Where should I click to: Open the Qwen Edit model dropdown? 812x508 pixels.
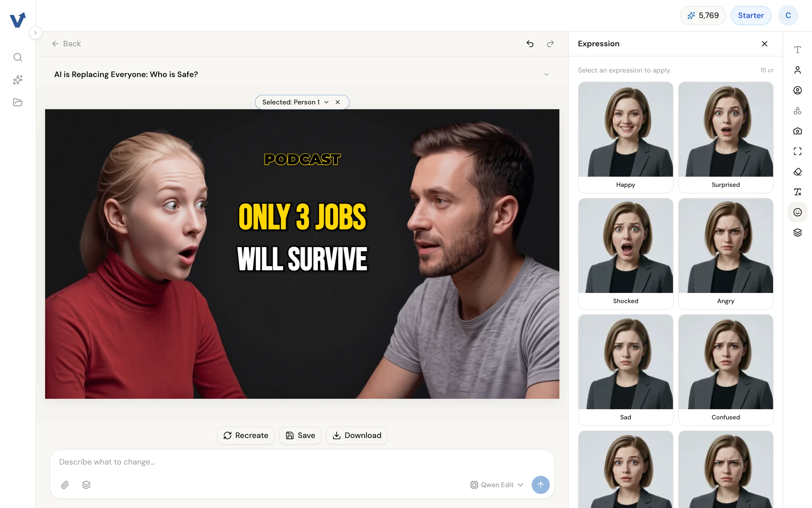(x=497, y=485)
